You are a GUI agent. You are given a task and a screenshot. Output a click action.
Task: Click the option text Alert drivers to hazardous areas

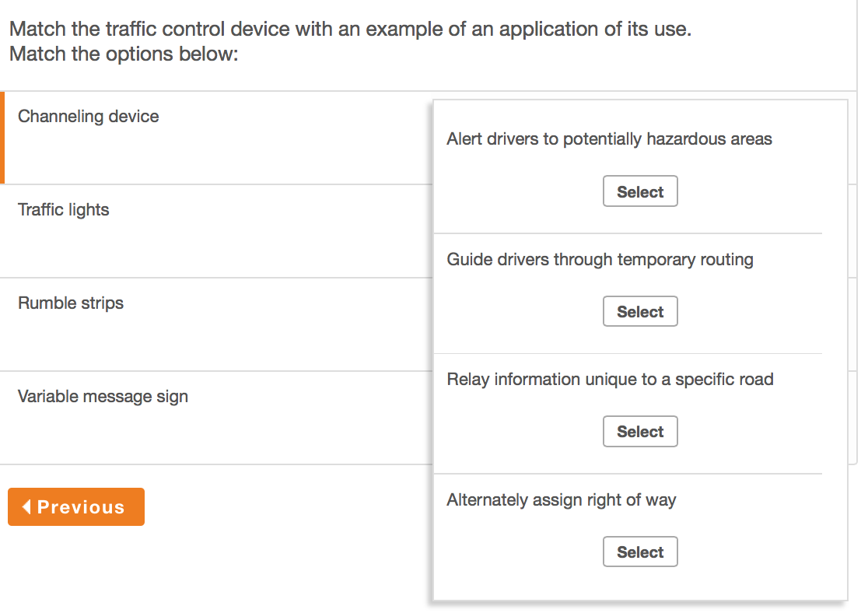(x=608, y=138)
